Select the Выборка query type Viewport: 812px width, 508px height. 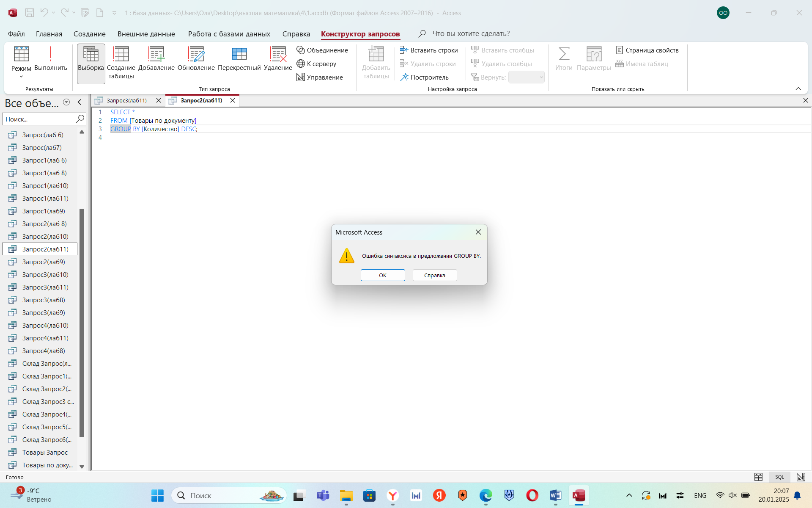91,63
